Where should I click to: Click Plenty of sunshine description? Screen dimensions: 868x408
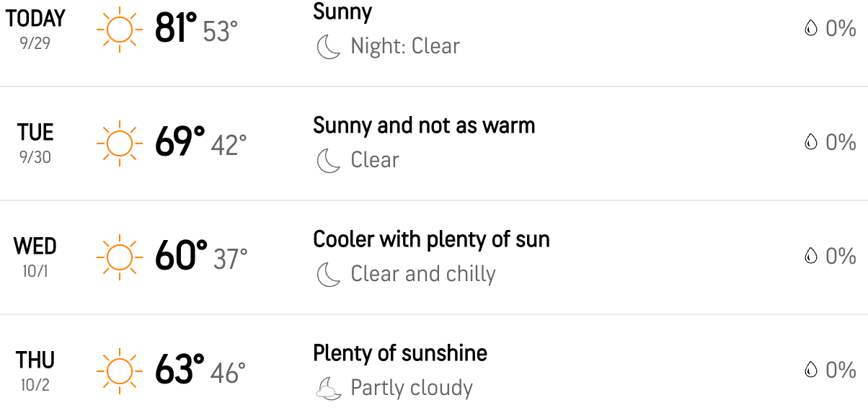tap(400, 353)
